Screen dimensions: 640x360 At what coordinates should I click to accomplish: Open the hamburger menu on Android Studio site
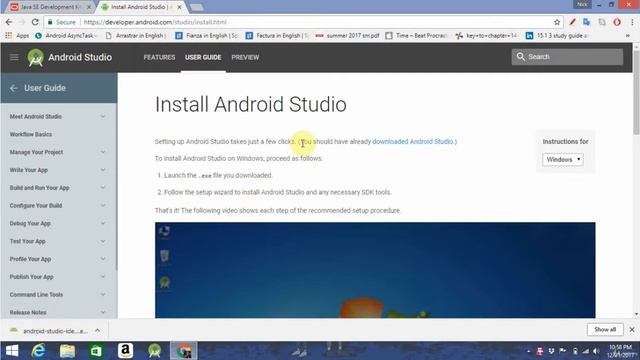click(x=14, y=57)
